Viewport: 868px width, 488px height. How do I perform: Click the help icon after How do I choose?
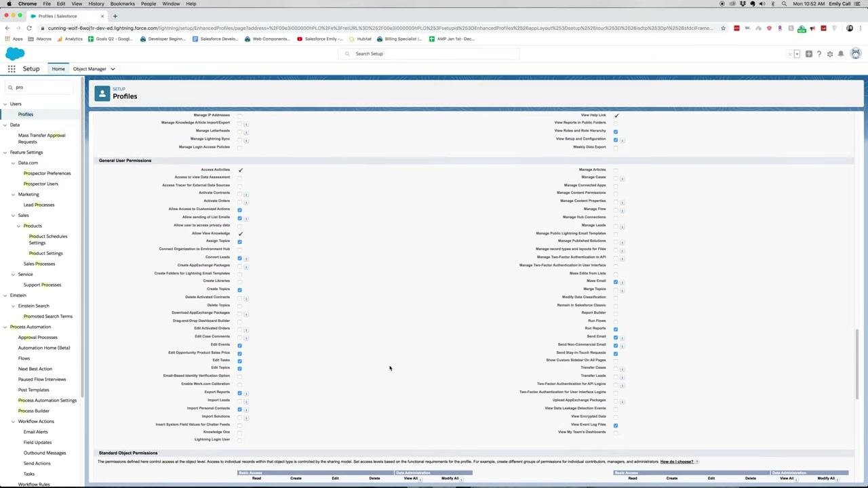tap(697, 462)
